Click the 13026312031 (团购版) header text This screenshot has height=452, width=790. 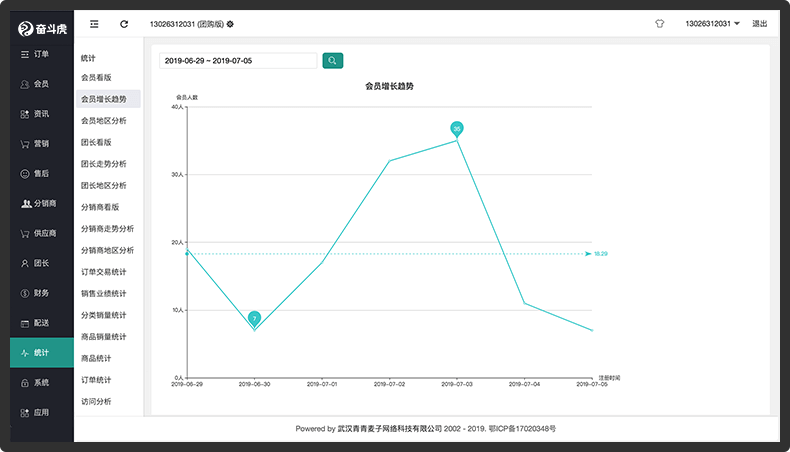(x=186, y=24)
